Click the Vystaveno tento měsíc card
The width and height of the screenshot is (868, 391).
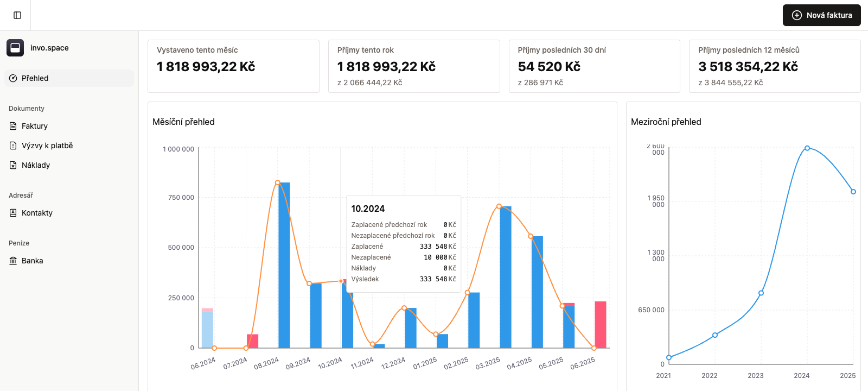click(233, 66)
